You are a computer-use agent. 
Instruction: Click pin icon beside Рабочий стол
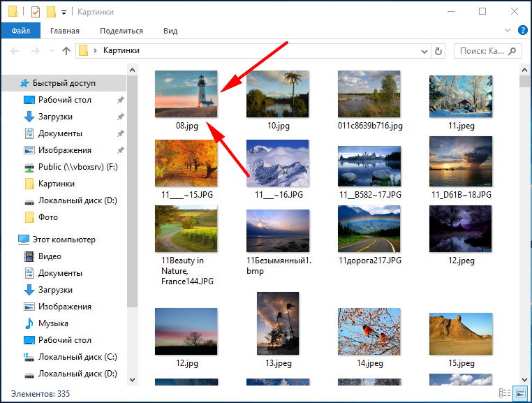121,100
